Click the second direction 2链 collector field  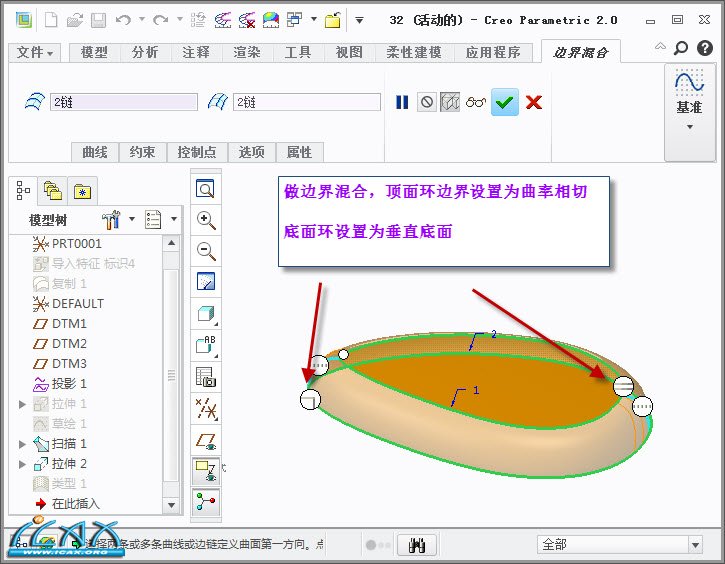[307, 102]
